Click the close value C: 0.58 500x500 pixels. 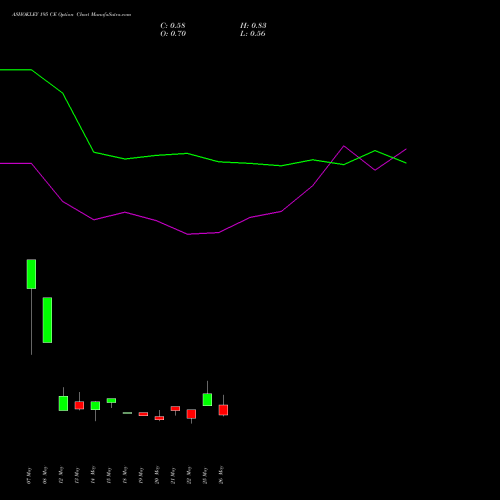(173, 26)
